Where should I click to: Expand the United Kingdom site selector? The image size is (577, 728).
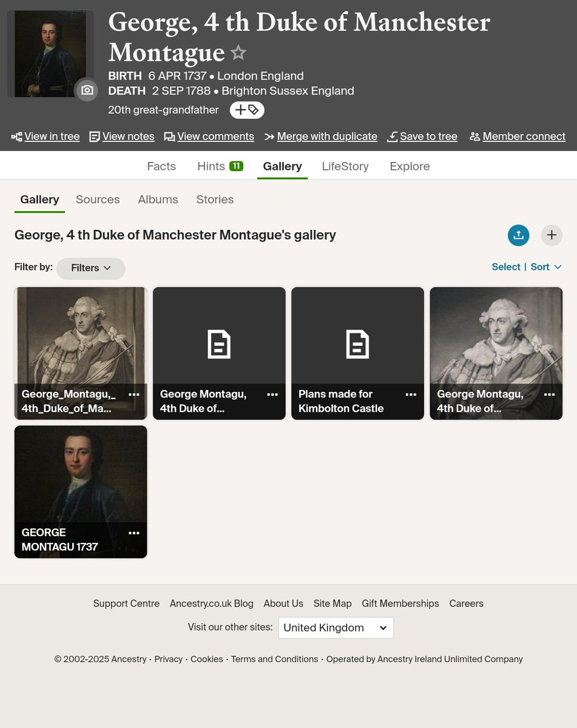[x=336, y=628]
